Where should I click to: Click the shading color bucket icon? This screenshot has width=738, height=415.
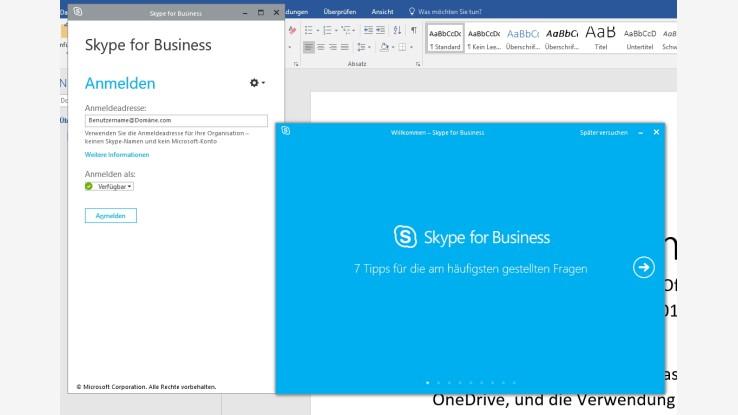385,47
